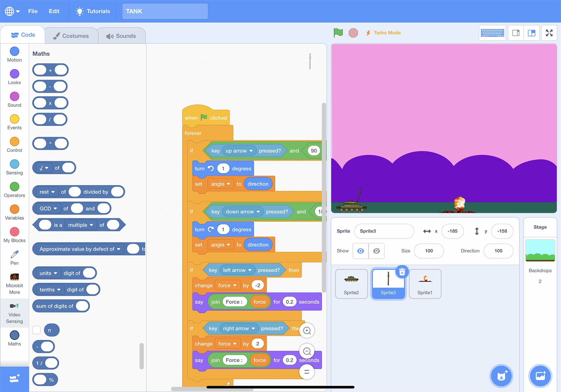Viewport: 561px width, 392px height.
Task: Open the Add Extension button
Action: (14, 379)
